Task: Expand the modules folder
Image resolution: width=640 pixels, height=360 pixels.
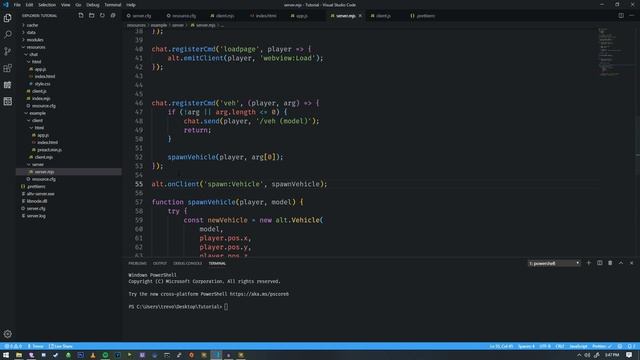Action: click(35, 40)
